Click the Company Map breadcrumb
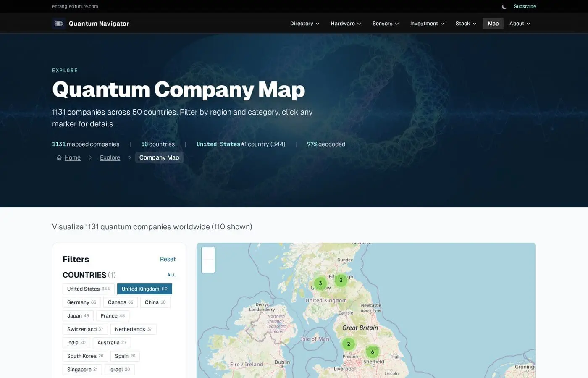 click(159, 157)
